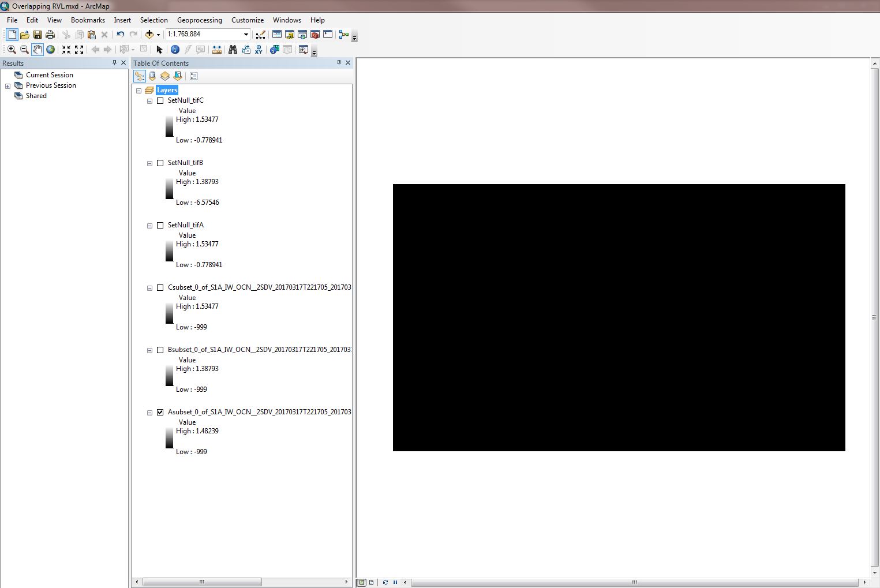Screen dimensions: 880x588
Task: Open the Windows menu
Action: (287, 20)
